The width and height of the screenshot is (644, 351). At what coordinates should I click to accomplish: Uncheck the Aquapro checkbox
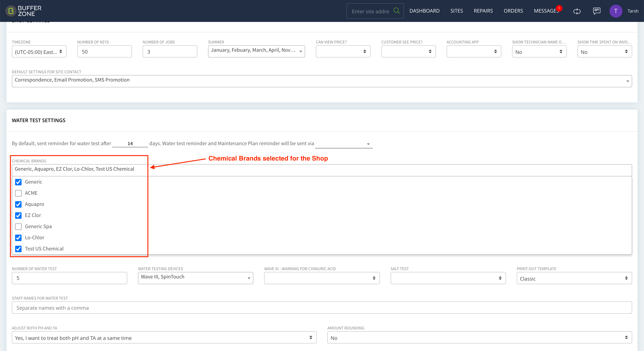pyautogui.click(x=18, y=204)
